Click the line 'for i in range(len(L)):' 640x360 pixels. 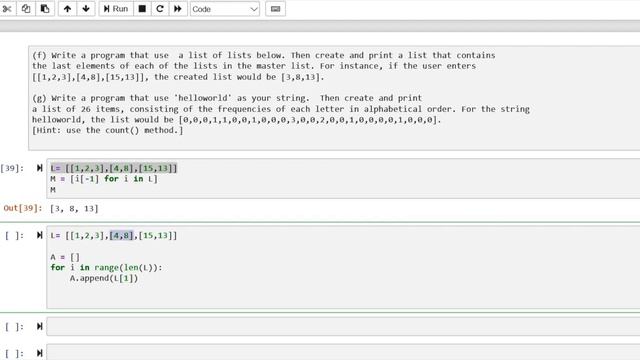tap(106, 268)
